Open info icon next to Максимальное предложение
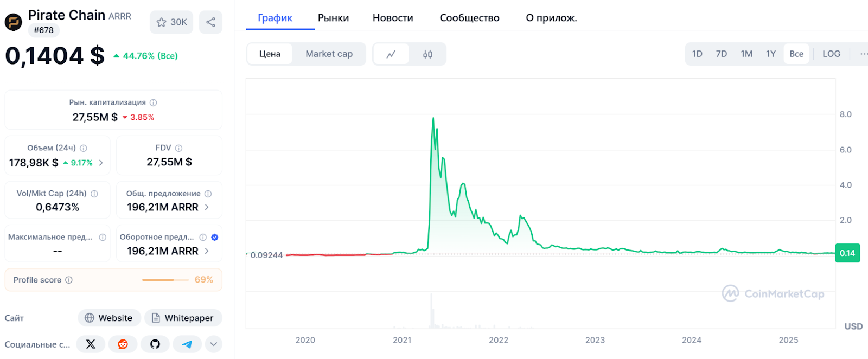This screenshot has width=868, height=359. point(103,237)
